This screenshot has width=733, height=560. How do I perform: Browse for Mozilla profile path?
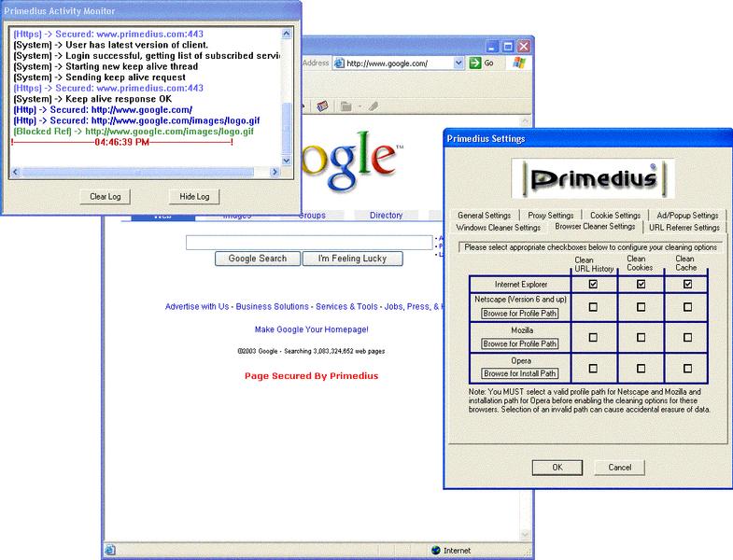pyautogui.click(x=520, y=344)
